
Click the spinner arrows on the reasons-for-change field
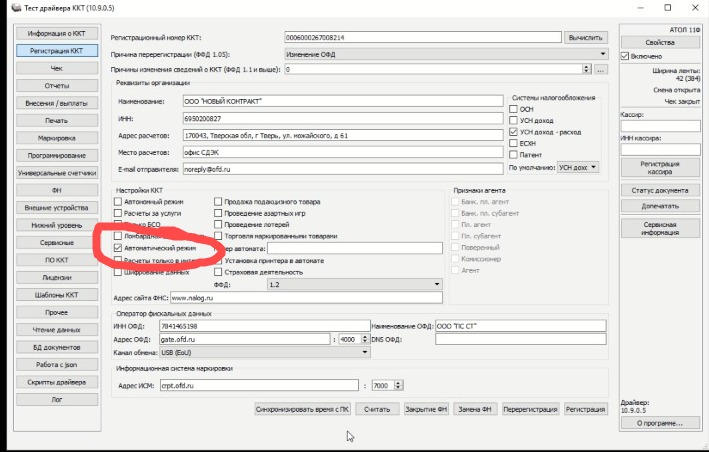[x=587, y=70]
